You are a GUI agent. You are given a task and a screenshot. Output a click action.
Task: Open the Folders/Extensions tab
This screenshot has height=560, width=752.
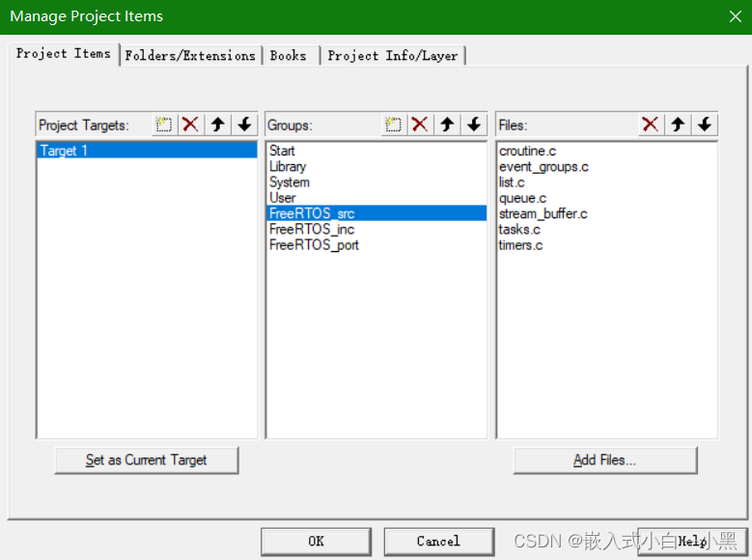pyautogui.click(x=190, y=56)
